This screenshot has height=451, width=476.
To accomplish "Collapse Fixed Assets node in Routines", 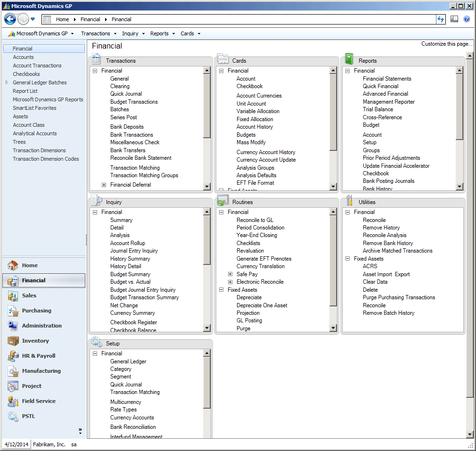I will click(x=222, y=290).
